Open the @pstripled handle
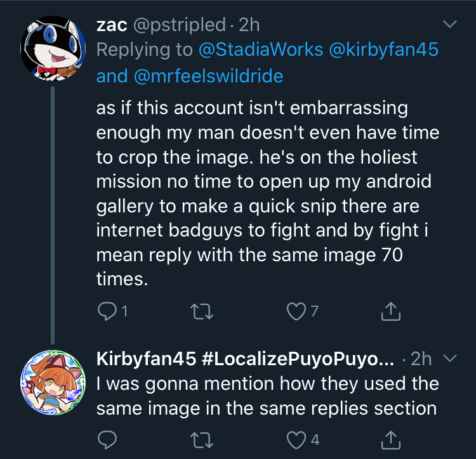The height and width of the screenshot is (459, 476). click(180, 25)
